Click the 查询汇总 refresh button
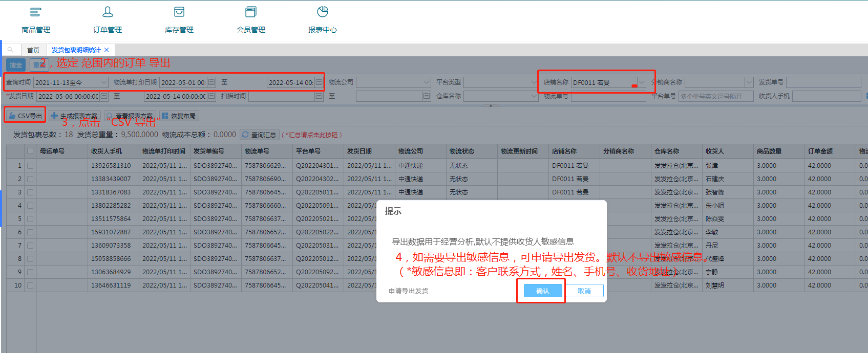 coord(259,135)
